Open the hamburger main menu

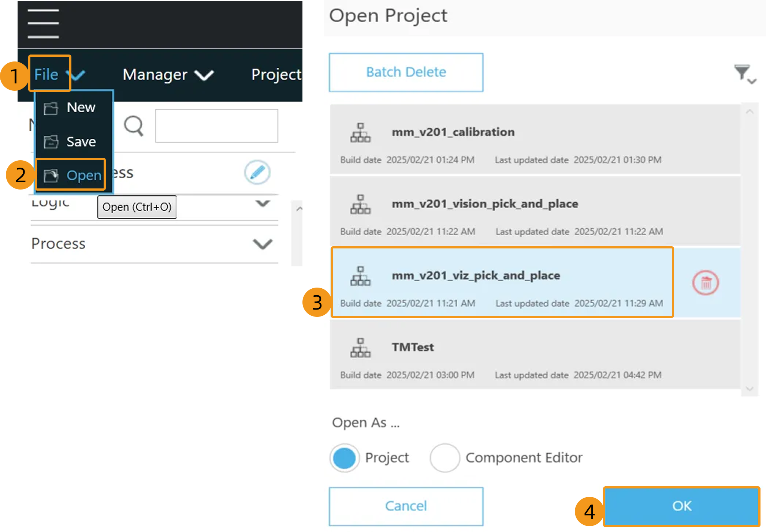(43, 24)
